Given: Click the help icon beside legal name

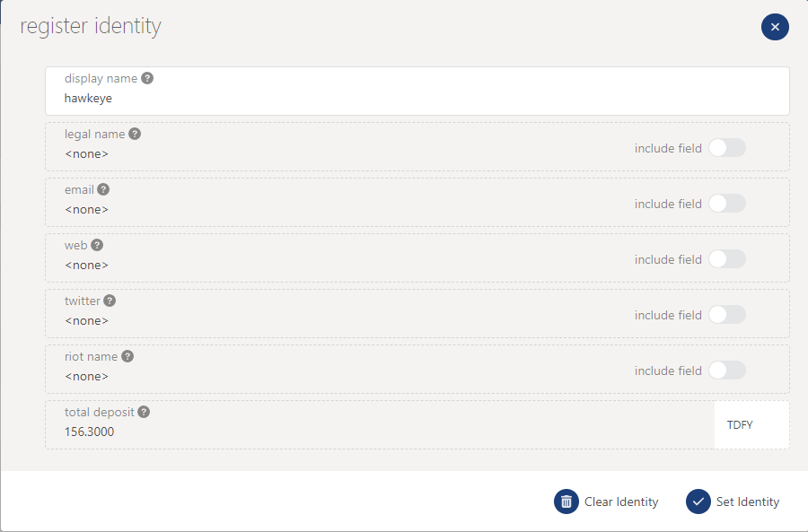Looking at the screenshot, I should (x=135, y=134).
